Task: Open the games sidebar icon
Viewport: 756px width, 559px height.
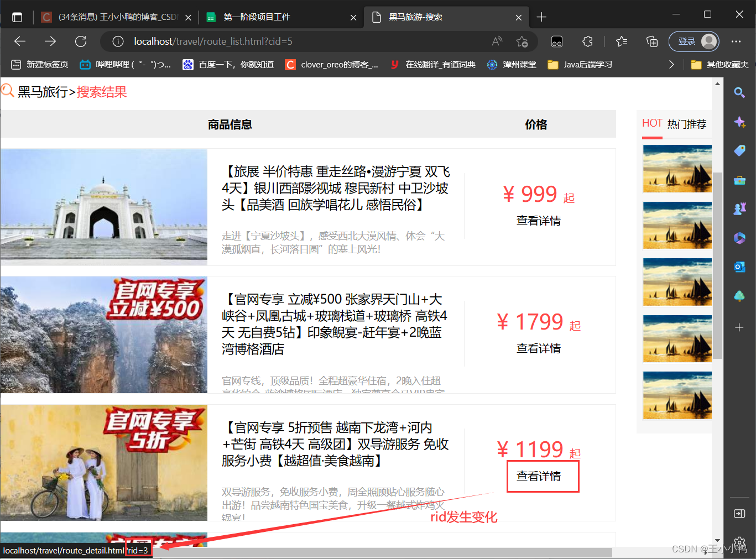Action: coord(739,209)
